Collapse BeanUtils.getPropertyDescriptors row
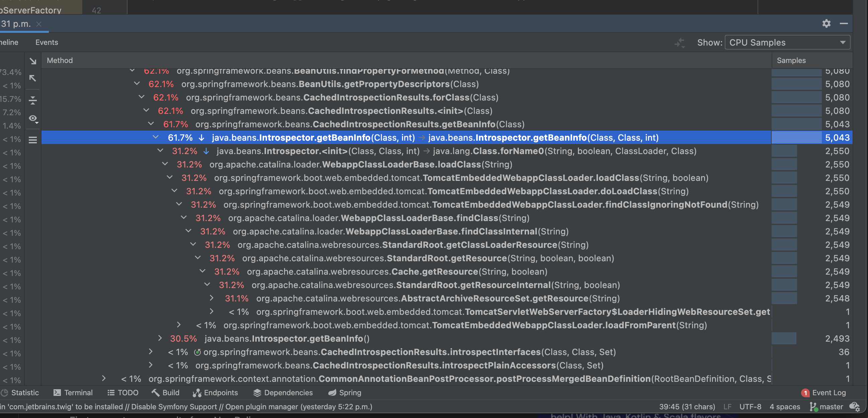The height and width of the screenshot is (418, 868). (137, 83)
